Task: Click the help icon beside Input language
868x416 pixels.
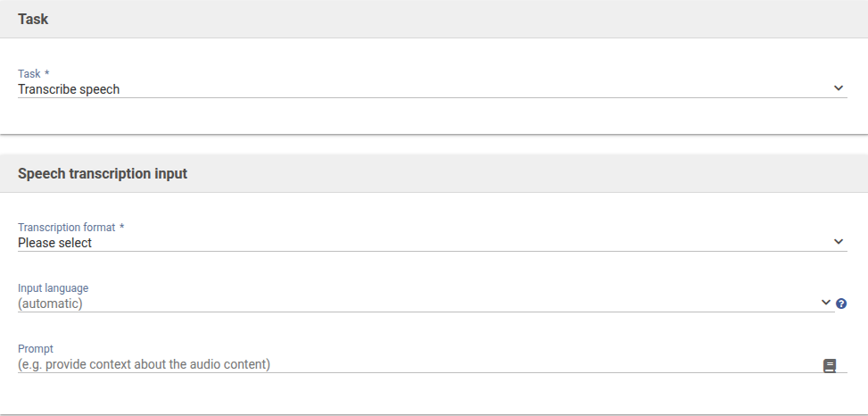Action: click(841, 304)
